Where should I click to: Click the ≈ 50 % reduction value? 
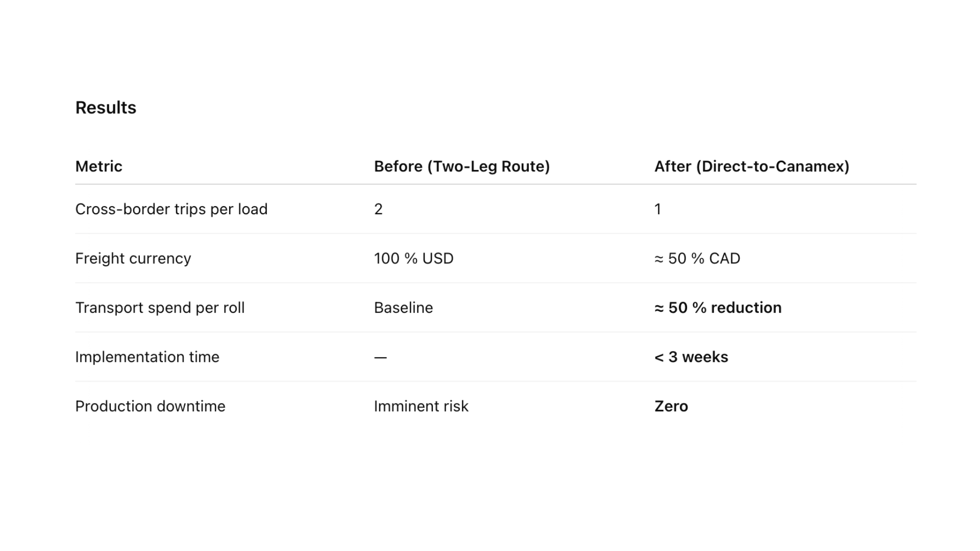coord(718,308)
